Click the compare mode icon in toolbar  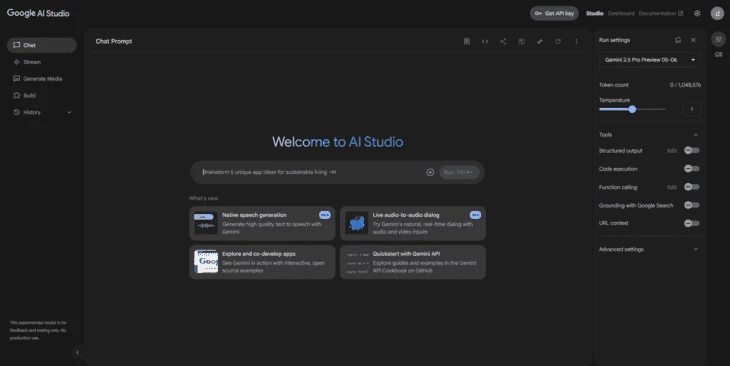pos(540,41)
